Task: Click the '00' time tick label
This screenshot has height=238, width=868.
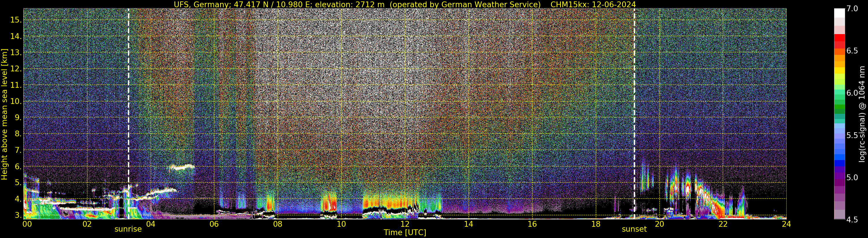Action: coord(27,224)
